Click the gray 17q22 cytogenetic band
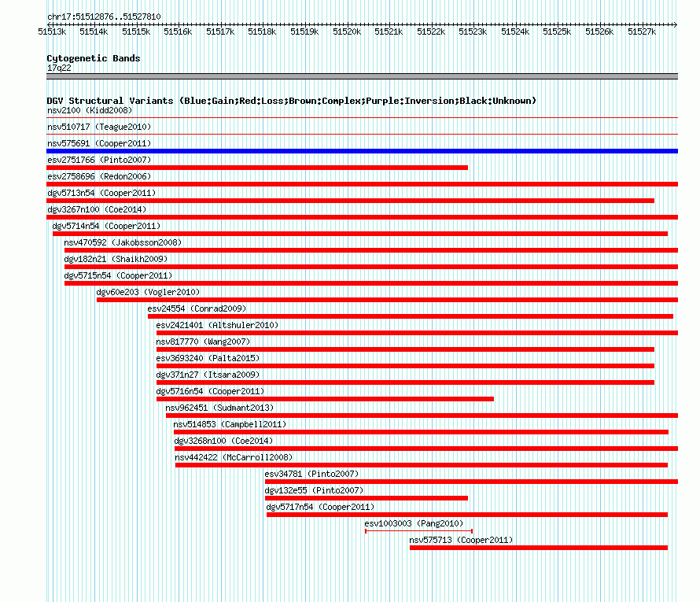 pyautogui.click(x=362, y=76)
